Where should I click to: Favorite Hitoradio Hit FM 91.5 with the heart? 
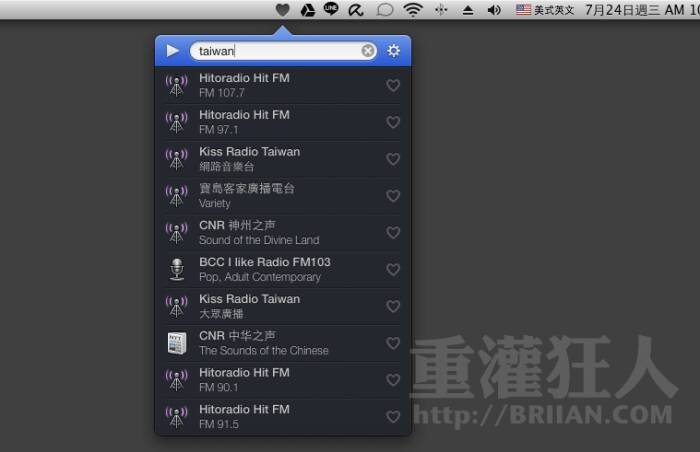pyautogui.click(x=393, y=417)
